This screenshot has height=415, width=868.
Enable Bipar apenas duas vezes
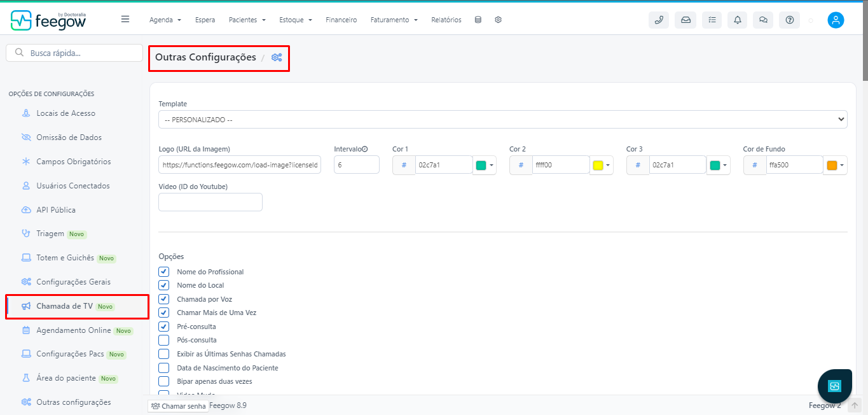tap(163, 381)
